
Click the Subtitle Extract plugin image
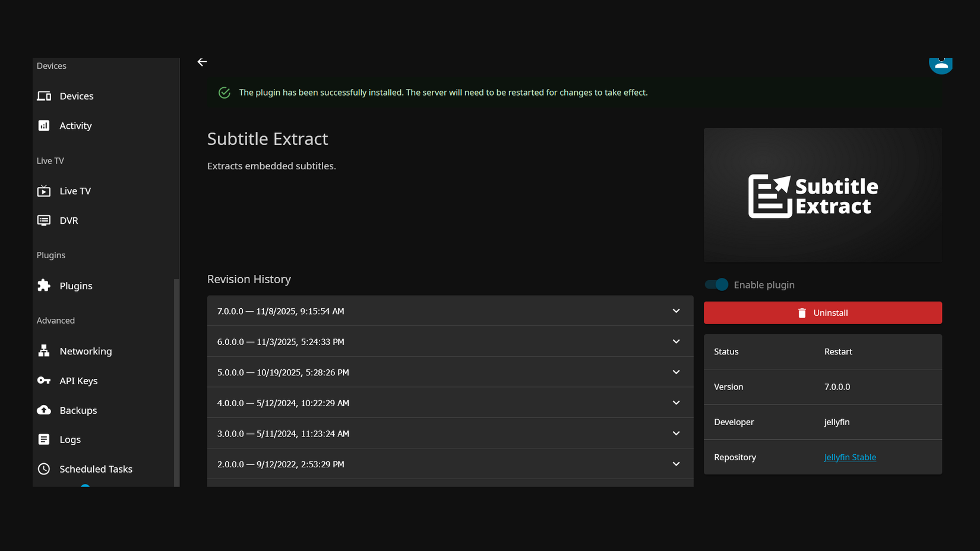[x=823, y=195]
